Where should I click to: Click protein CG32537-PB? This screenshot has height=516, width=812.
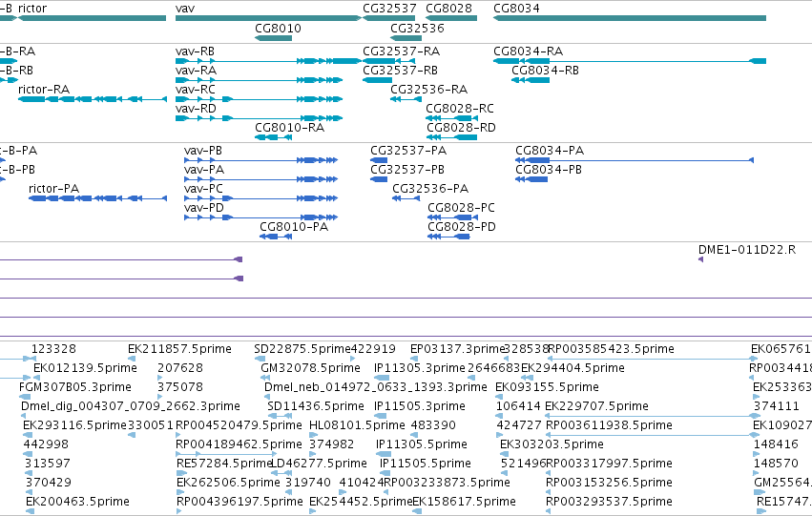pos(379,179)
